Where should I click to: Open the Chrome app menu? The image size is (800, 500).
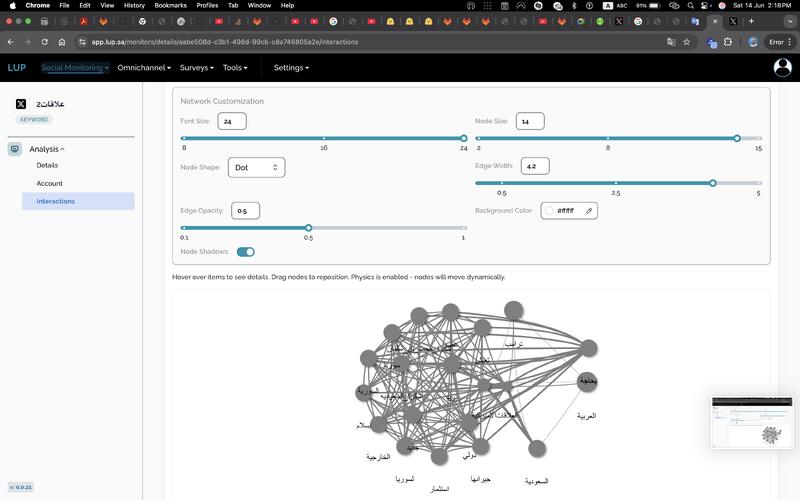pyautogui.click(x=38, y=6)
